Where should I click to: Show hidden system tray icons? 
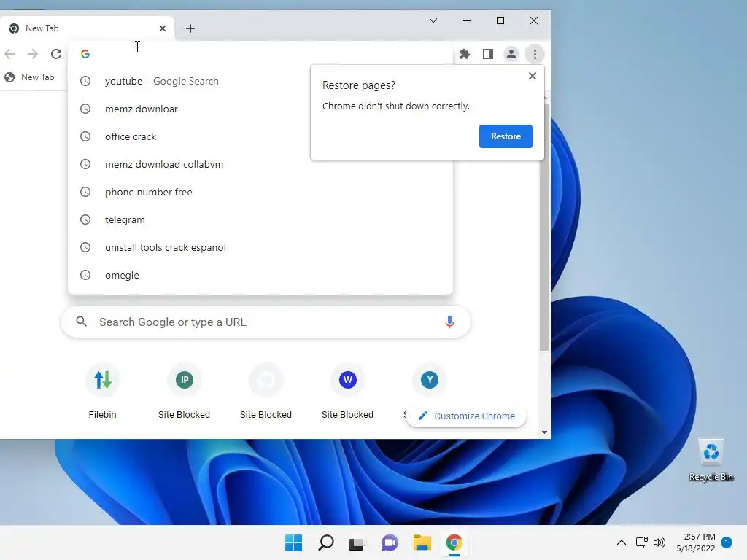pos(622,542)
